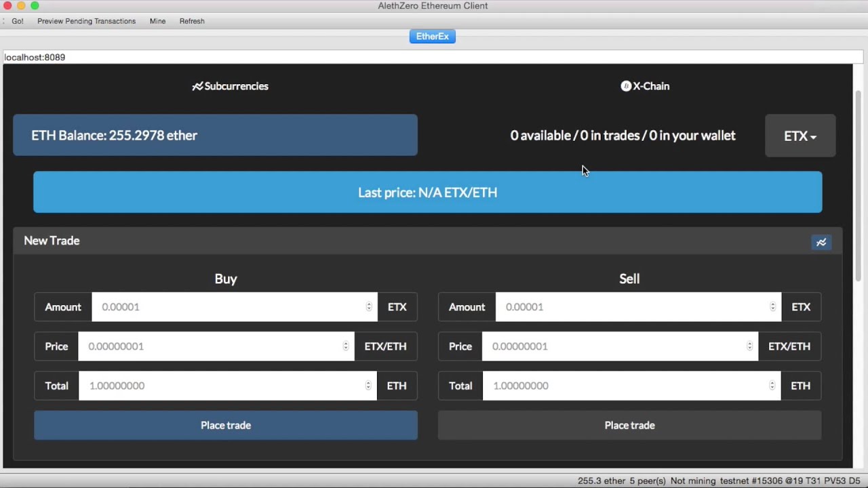Focus the Buy Price field

point(216,346)
